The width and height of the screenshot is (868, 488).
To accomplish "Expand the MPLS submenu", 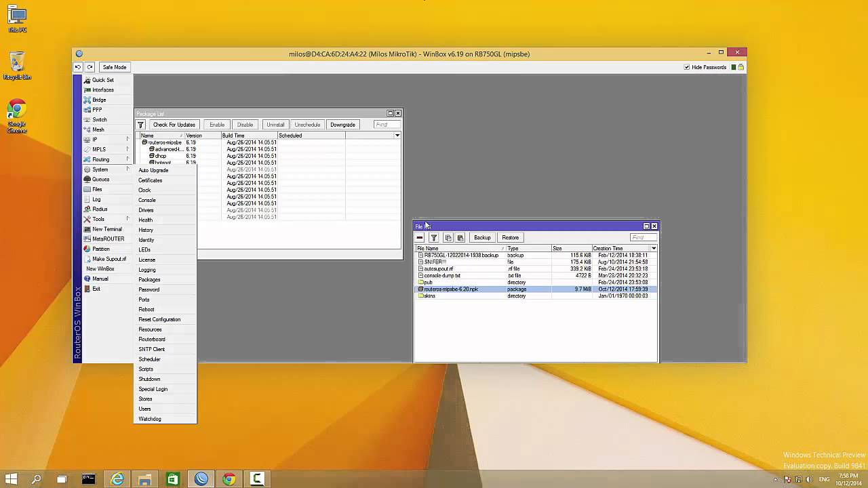I will (106, 150).
